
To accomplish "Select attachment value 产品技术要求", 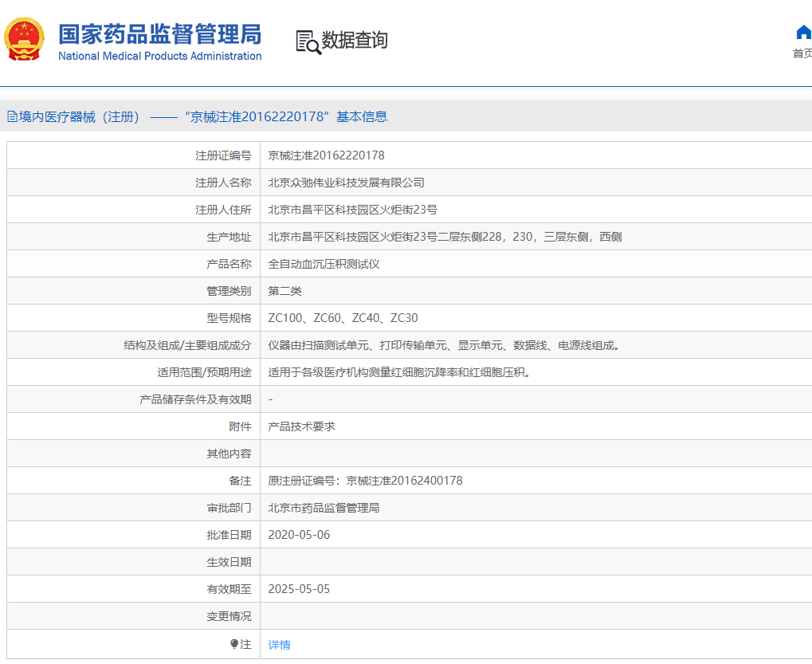I will [301, 426].
